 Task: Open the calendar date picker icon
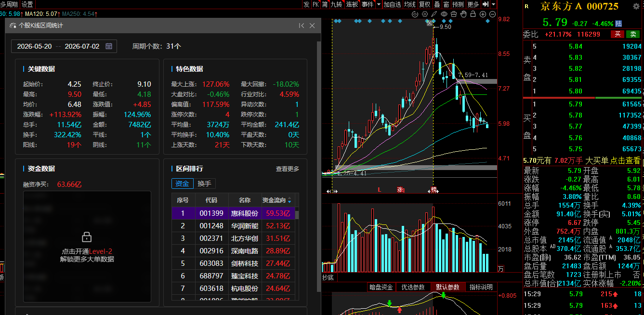(109, 46)
